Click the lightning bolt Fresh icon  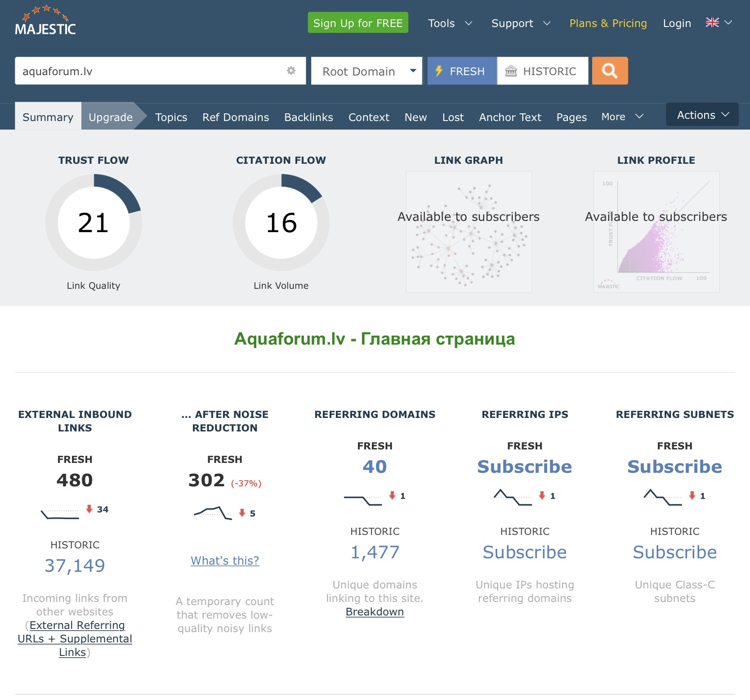[439, 71]
